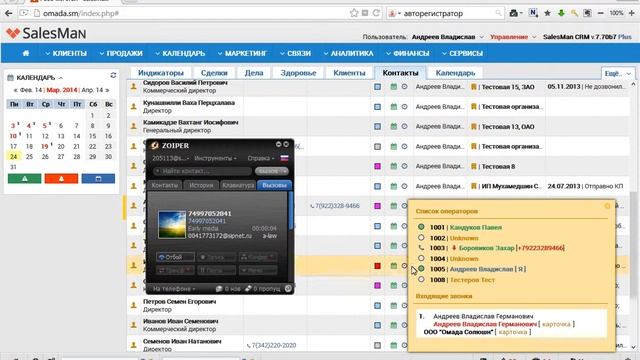Click the green alert button under the calendar
The image size is (640, 360).
[24, 178]
